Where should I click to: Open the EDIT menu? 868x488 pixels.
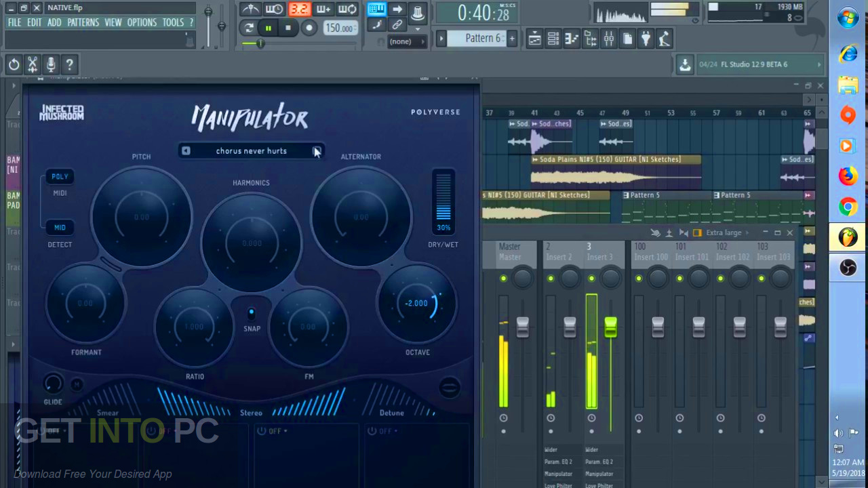tap(35, 22)
